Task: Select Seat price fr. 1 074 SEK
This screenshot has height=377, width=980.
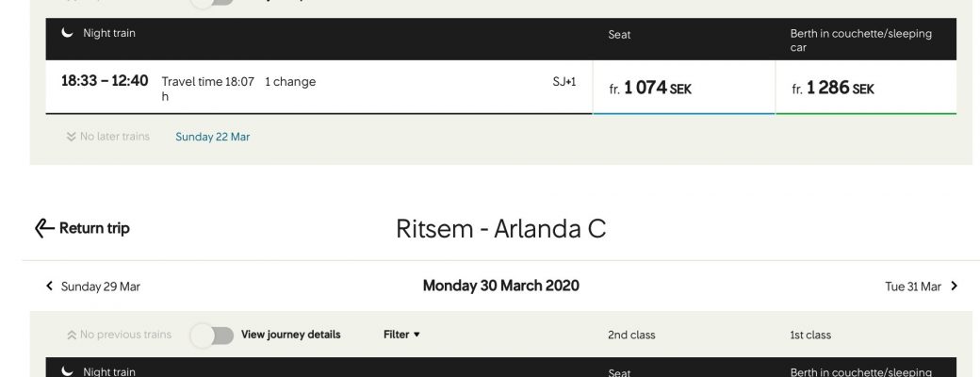Action: (x=684, y=88)
